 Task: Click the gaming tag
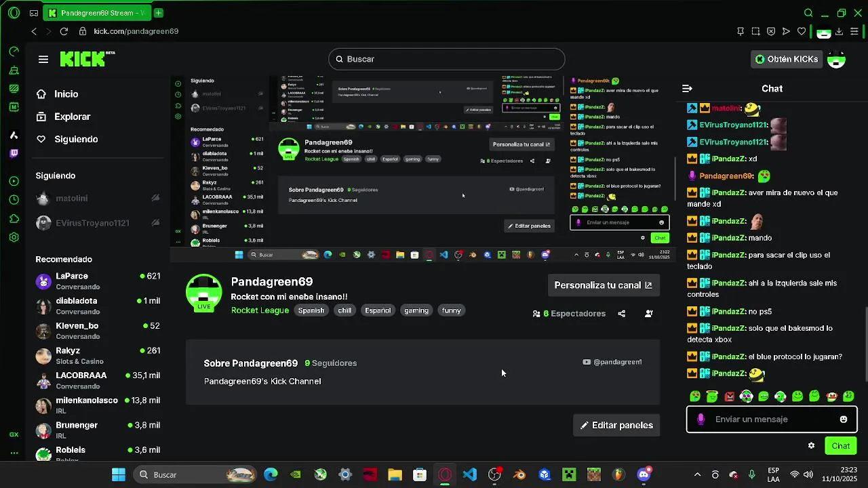(416, 310)
